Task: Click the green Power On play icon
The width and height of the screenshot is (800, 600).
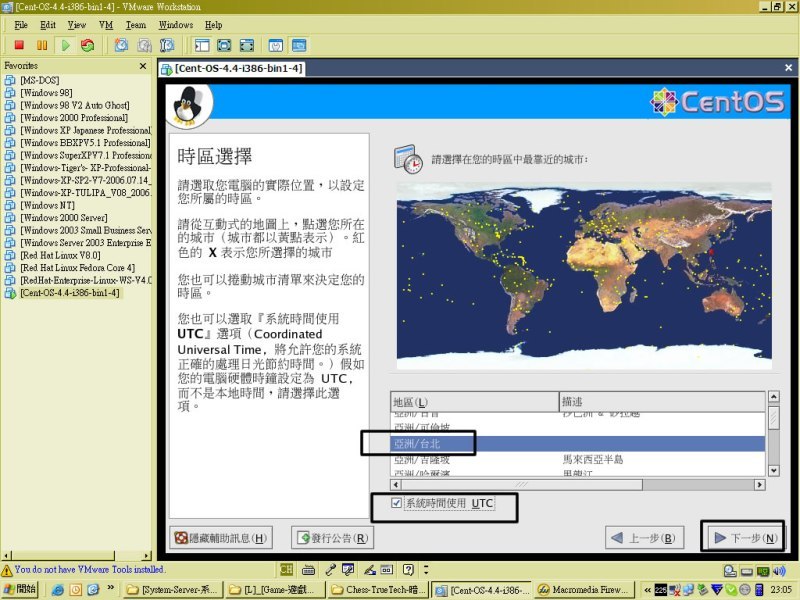Action: [65, 45]
